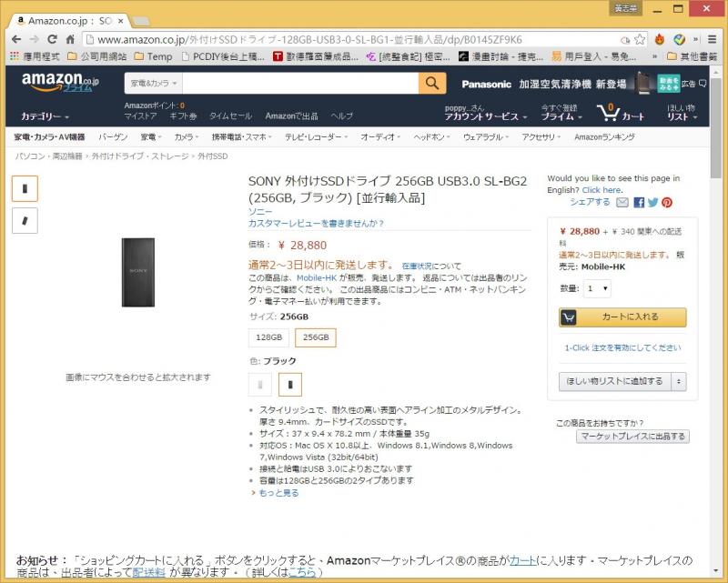The image size is (728, 583).
Task: Pick the black color swatch
Action: click(x=290, y=385)
